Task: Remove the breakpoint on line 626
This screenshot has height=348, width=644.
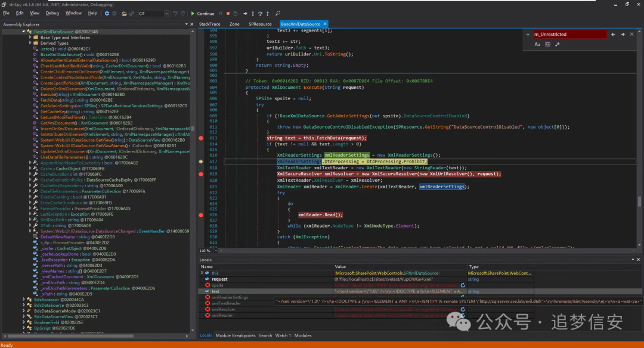Action: point(201,215)
